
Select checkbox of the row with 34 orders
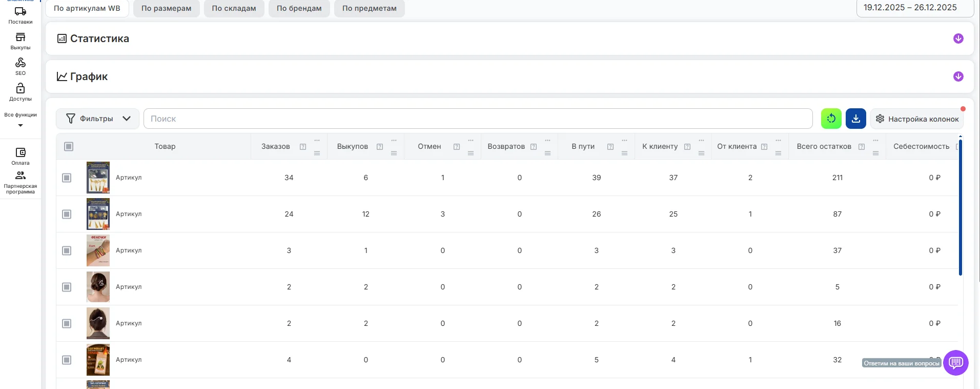67,178
